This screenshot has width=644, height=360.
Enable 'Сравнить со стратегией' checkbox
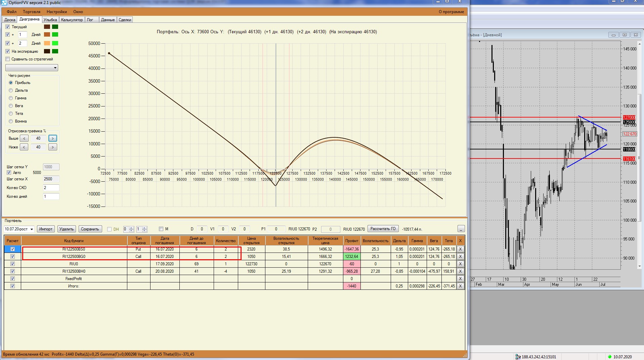pos(8,59)
